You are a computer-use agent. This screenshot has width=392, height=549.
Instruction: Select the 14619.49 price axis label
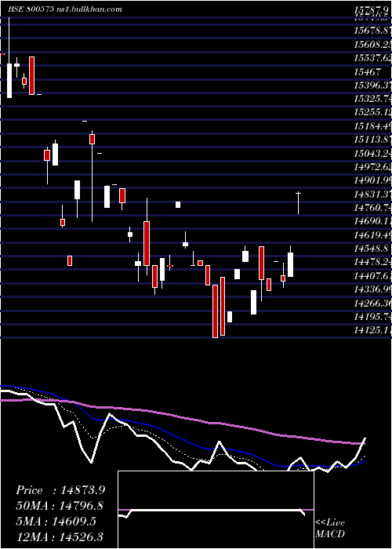coord(372,235)
